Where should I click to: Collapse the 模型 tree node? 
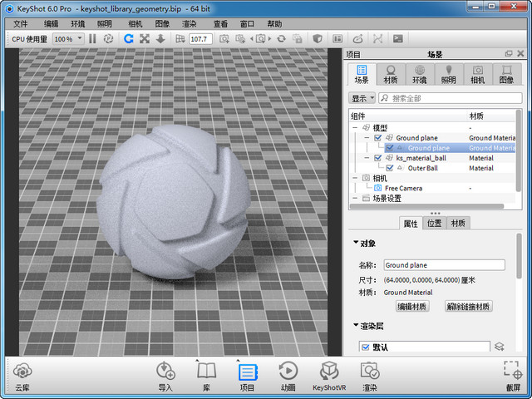coord(356,127)
